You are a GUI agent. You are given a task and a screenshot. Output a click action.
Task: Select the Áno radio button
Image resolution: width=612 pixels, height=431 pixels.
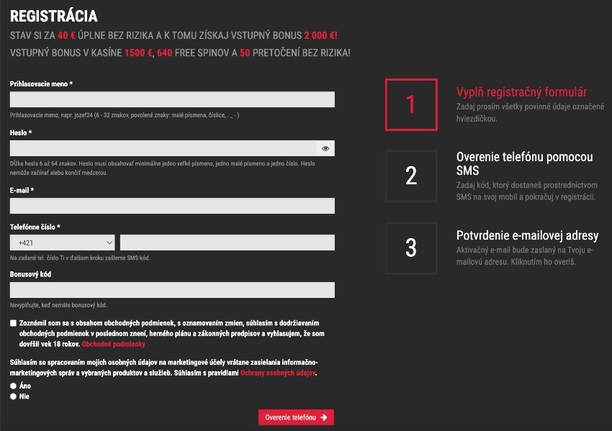[x=13, y=386]
